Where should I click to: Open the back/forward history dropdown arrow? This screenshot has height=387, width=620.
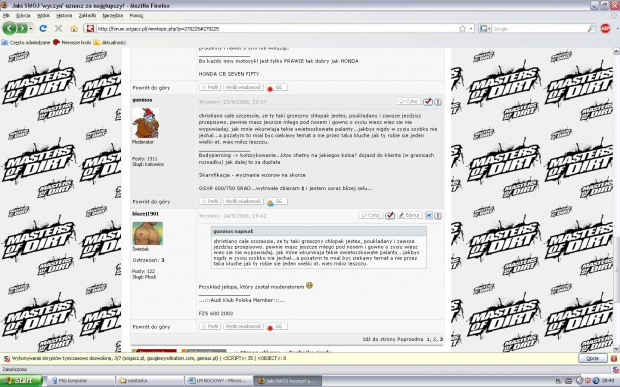coord(31,28)
